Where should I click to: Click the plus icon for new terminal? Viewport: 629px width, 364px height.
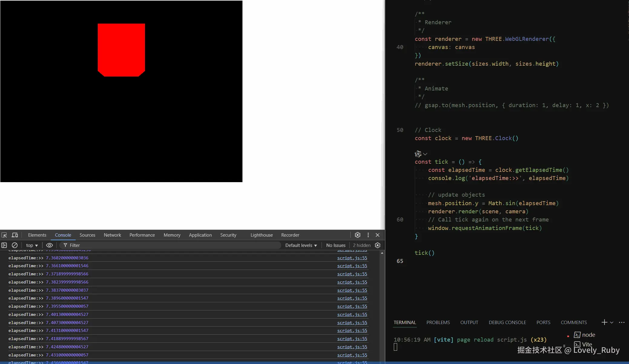604,323
